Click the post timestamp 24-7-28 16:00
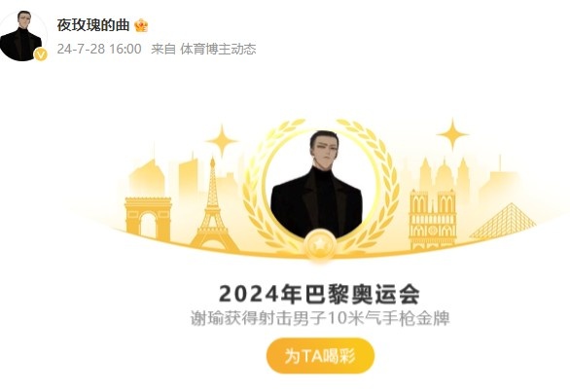 pyautogui.click(x=99, y=49)
